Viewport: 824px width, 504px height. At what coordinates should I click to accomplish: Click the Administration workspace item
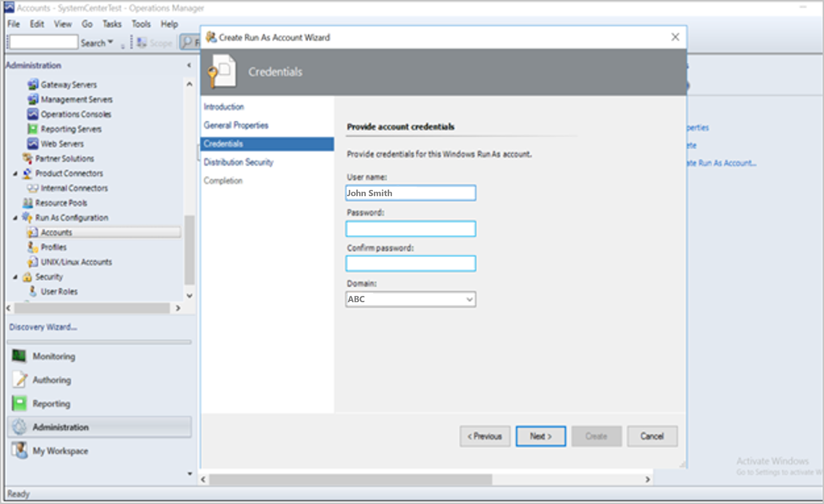point(61,426)
